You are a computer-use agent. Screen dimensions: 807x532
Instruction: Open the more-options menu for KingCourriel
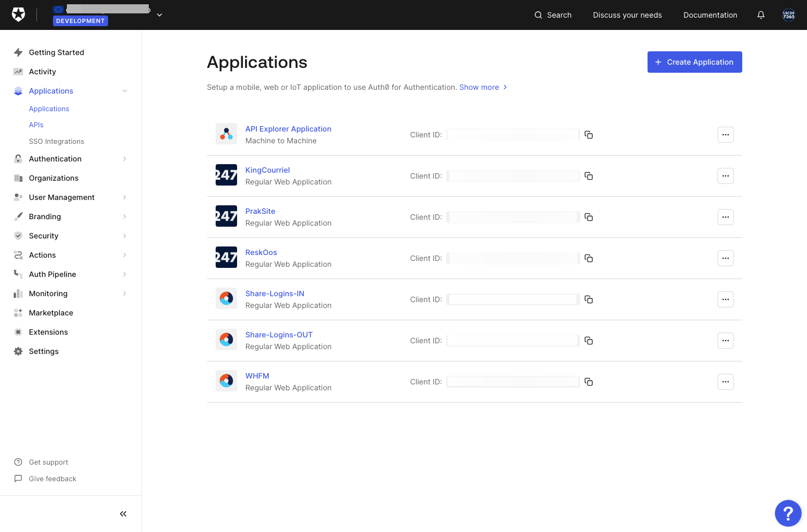coord(726,176)
